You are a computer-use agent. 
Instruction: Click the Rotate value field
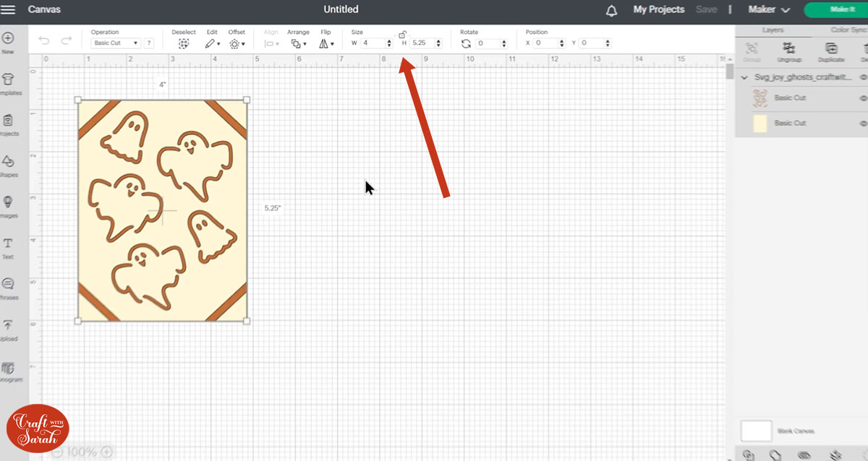pyautogui.click(x=488, y=43)
